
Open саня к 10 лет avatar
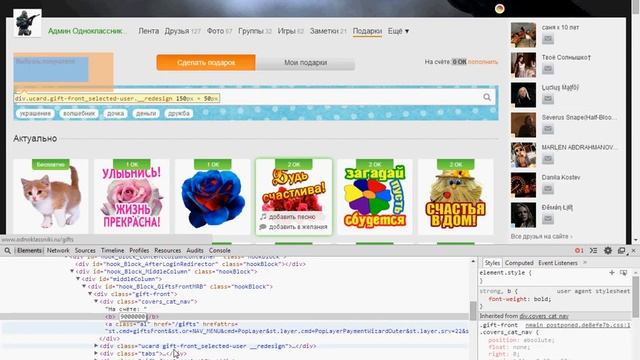[x=523, y=35]
